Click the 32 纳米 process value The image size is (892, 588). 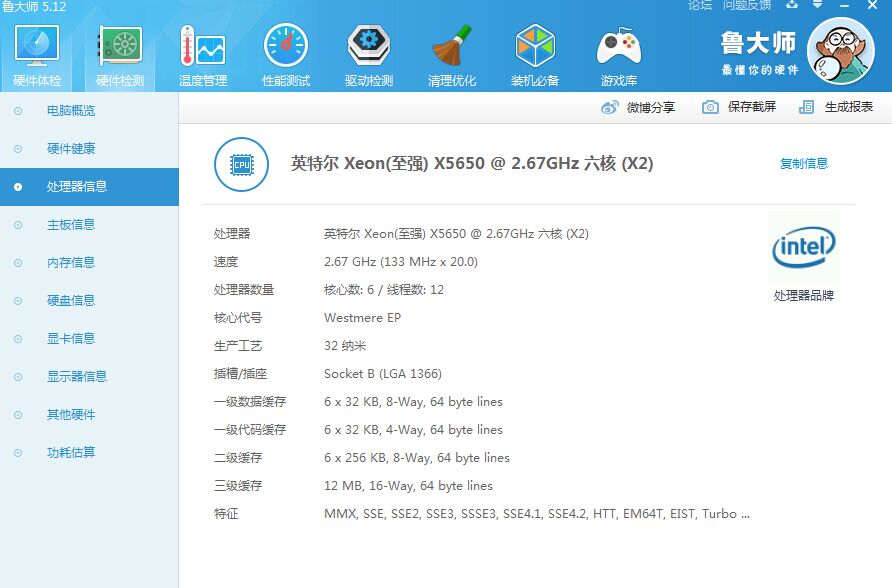[x=345, y=346]
